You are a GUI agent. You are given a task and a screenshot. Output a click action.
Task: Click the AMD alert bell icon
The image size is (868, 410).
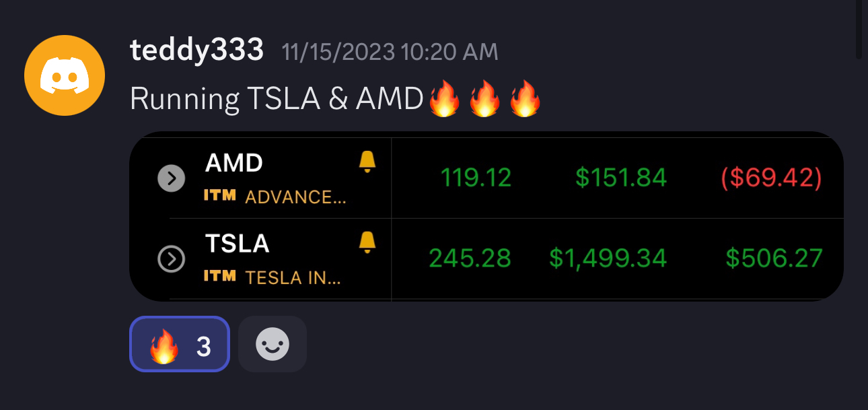(x=367, y=162)
